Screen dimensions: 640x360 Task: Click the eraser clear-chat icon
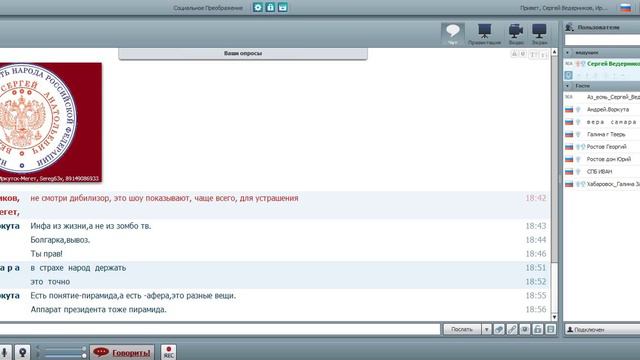tap(499, 329)
